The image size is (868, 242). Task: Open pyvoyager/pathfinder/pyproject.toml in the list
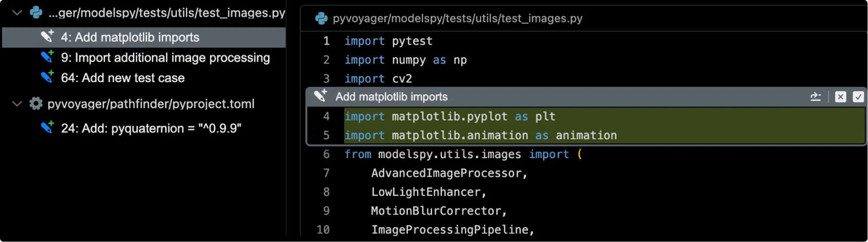tap(151, 104)
